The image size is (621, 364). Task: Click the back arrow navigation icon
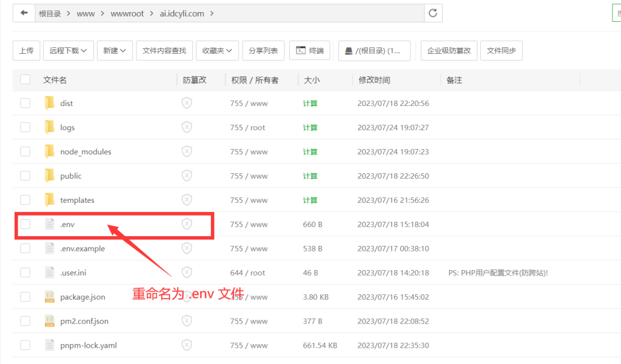click(x=24, y=13)
